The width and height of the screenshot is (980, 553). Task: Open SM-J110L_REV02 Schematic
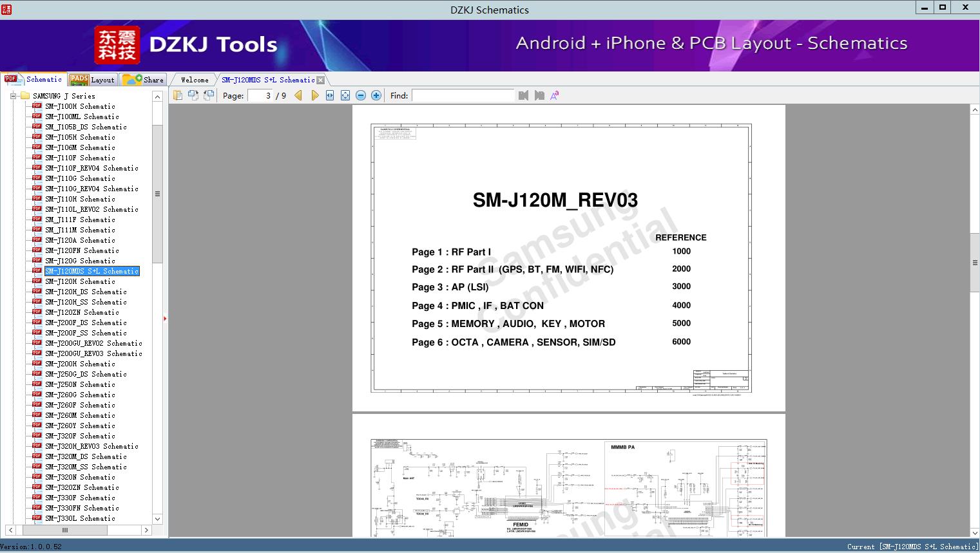click(x=91, y=209)
